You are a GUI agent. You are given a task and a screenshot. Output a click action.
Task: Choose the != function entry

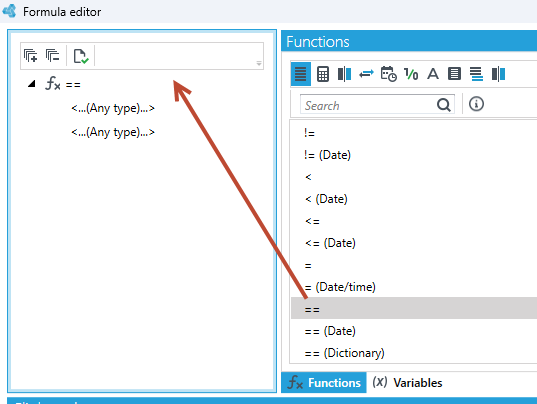coord(309,133)
